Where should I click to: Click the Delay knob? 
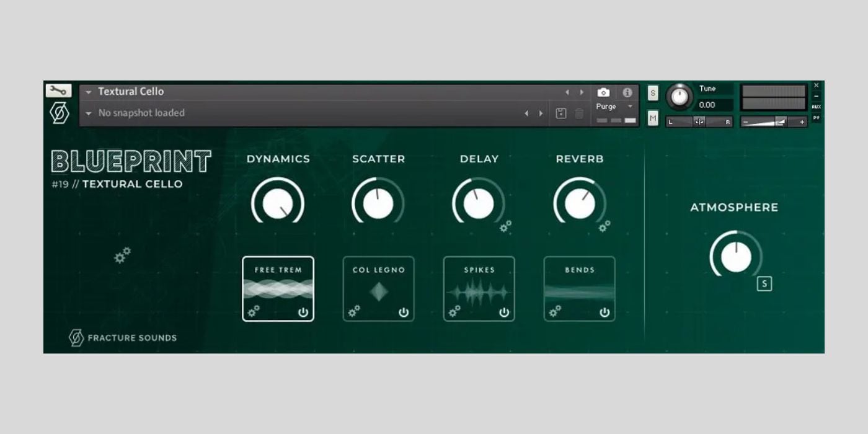[479, 202]
